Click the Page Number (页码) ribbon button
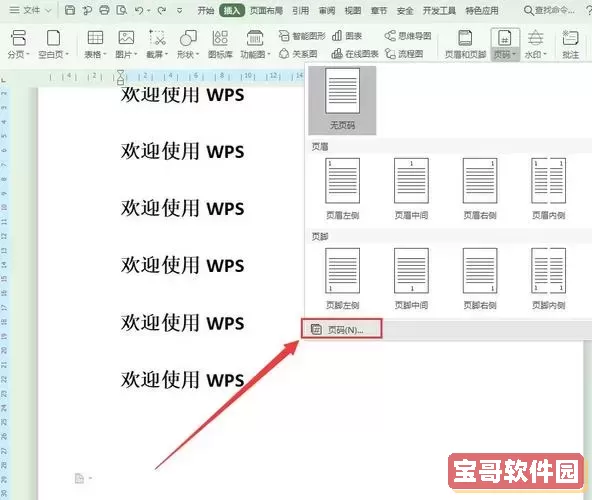Screen dimensions: 592x500 point(505,45)
